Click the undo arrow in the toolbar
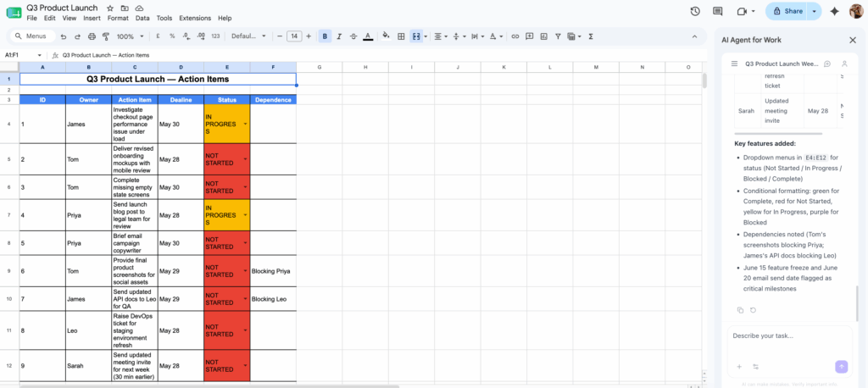Screen dimensions: 868x388 (x=64, y=36)
